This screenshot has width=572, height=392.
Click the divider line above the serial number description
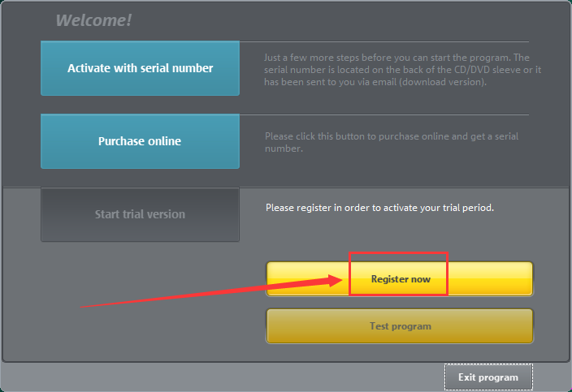tap(383, 41)
